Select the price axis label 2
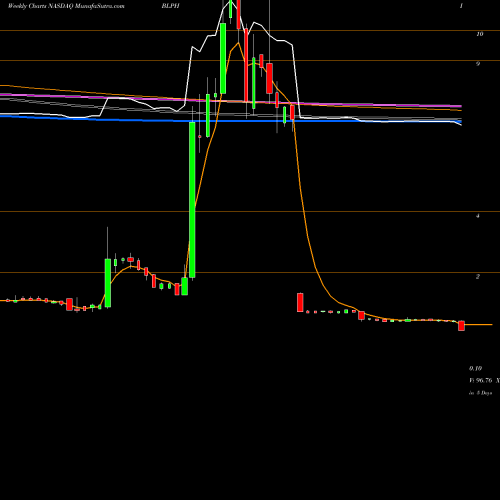Image resolution: width=500 pixels, height=500 pixels. click(478, 276)
